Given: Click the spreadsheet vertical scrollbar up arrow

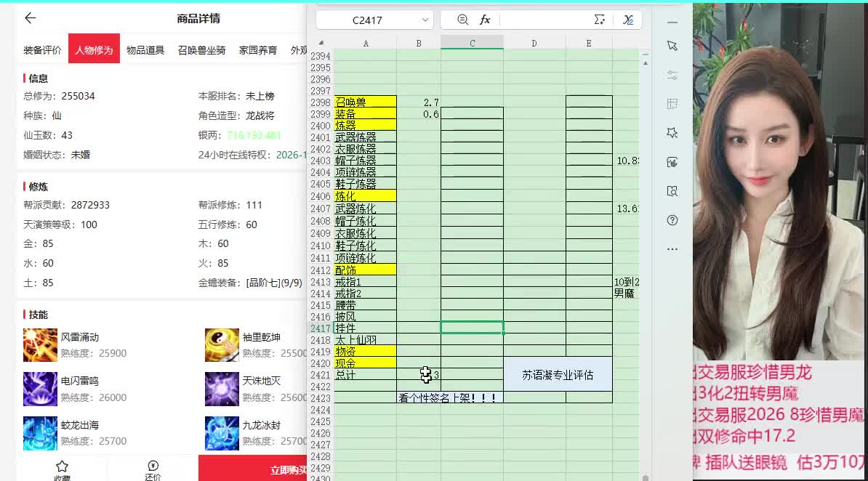Looking at the screenshot, I should click(x=645, y=64).
